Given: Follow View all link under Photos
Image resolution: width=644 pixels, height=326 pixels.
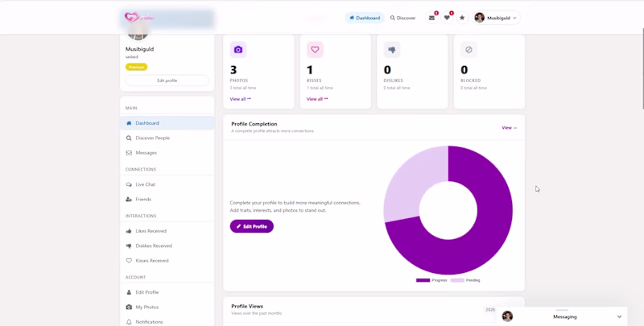Looking at the screenshot, I should click(x=240, y=99).
